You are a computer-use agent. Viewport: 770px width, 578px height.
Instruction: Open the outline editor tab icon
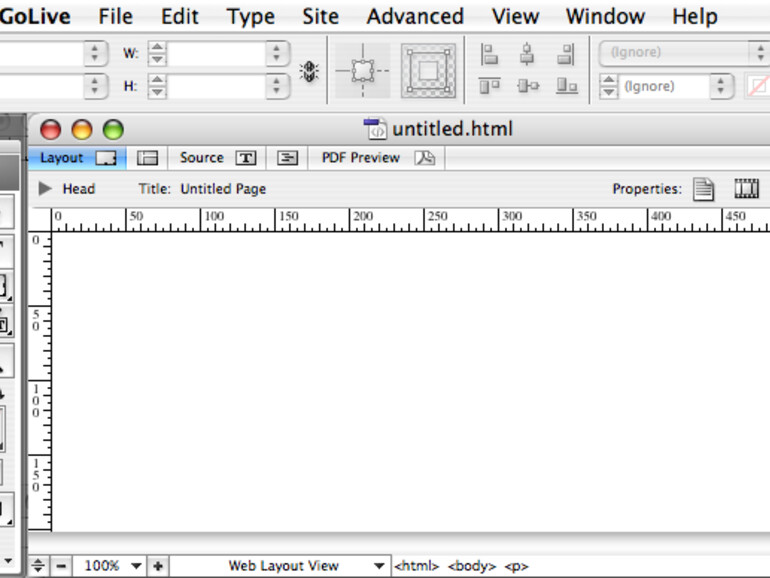pos(287,158)
